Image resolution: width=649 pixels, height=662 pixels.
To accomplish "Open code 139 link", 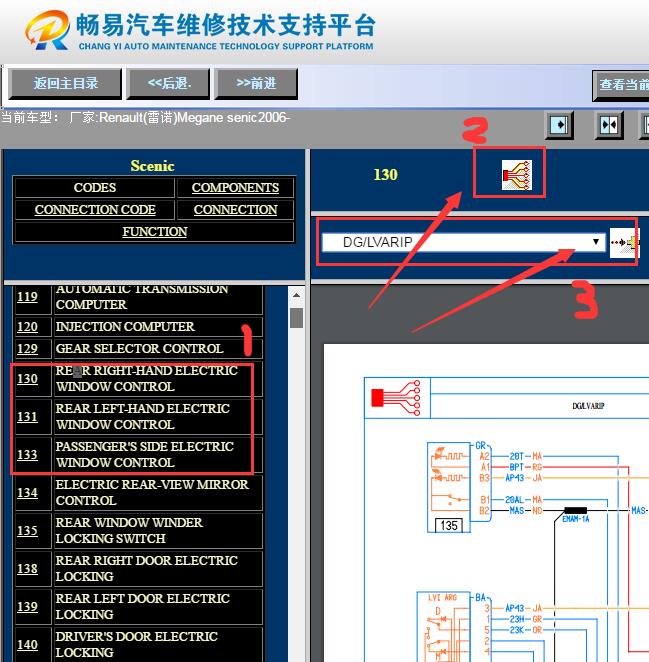I will [x=27, y=607].
